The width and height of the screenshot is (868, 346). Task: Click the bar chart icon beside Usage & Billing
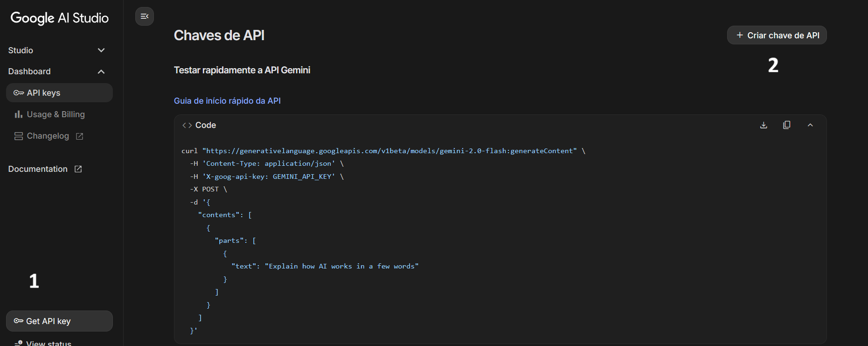(19, 114)
